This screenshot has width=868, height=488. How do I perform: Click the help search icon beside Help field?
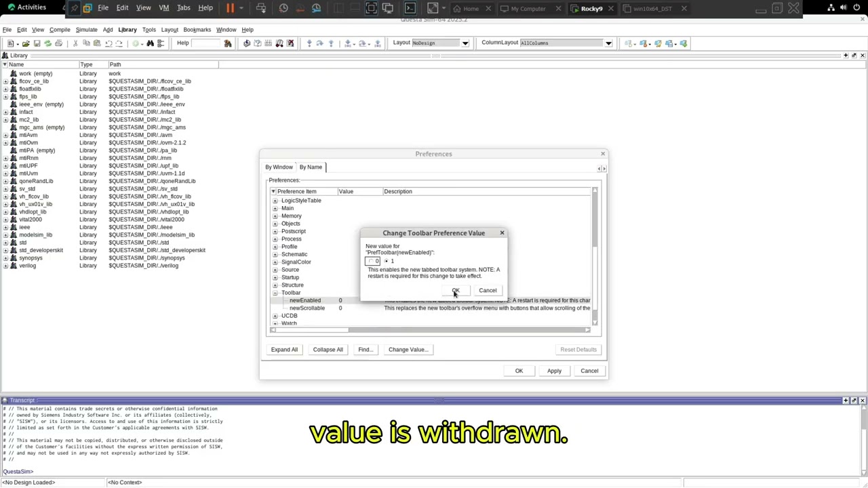click(228, 43)
